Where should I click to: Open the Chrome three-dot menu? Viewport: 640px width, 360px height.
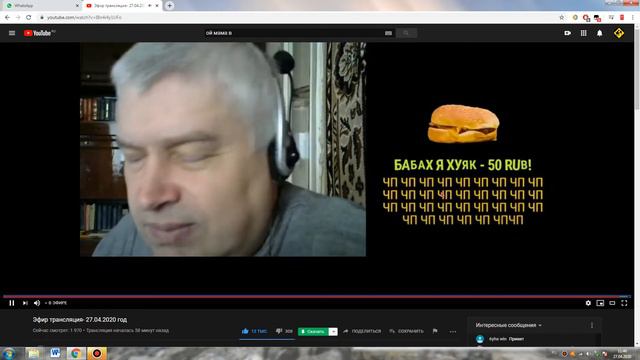click(633, 18)
